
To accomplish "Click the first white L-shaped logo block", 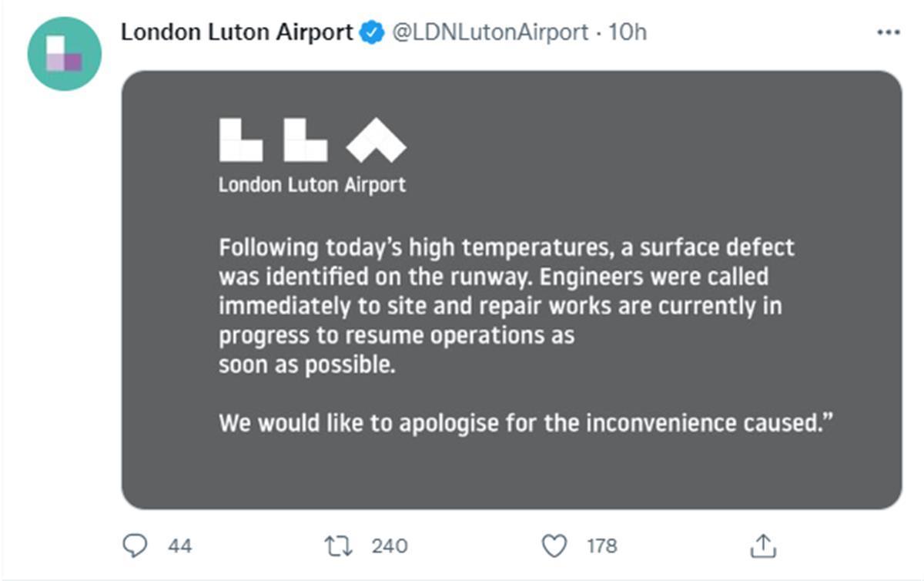I will pyautogui.click(x=240, y=140).
